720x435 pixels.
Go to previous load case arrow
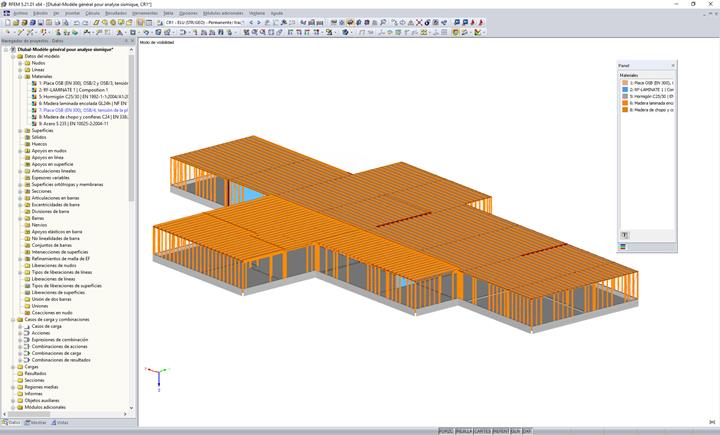pyautogui.click(x=251, y=23)
